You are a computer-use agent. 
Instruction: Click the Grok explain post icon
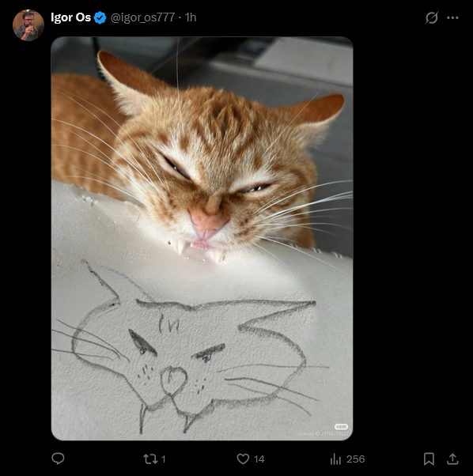click(431, 17)
